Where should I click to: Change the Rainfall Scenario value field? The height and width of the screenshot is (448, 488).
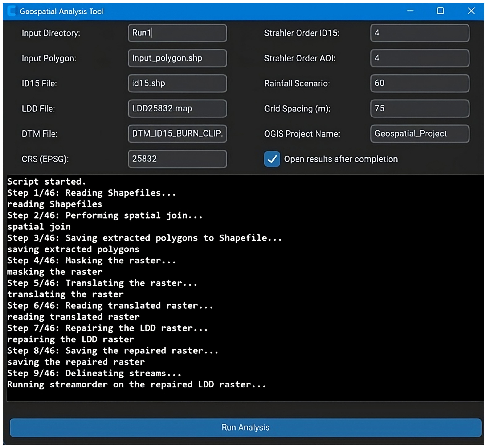tap(420, 83)
